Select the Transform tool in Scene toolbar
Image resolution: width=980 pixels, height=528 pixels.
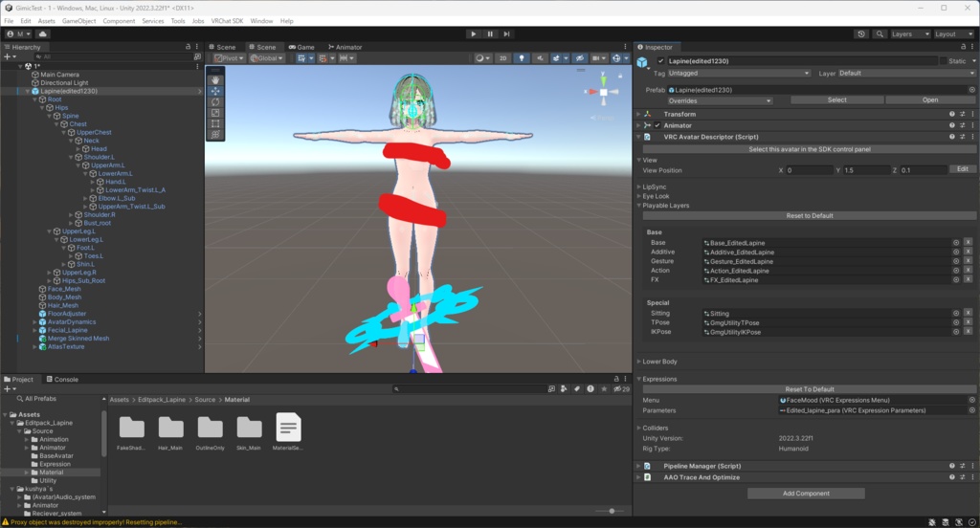[215, 134]
